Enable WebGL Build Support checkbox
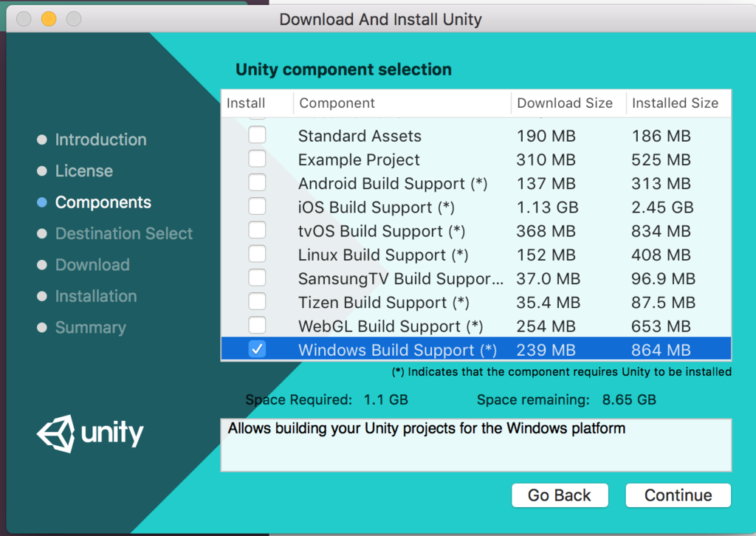756x536 pixels. click(257, 326)
